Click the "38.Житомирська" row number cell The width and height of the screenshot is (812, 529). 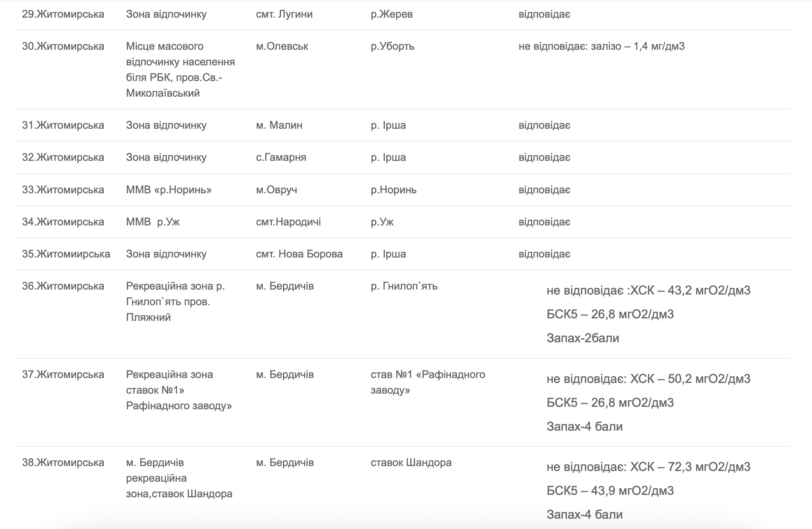point(63,463)
